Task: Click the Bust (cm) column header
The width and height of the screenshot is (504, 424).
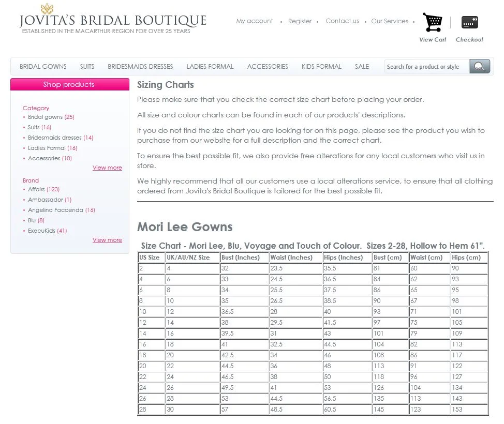Action: click(391, 258)
